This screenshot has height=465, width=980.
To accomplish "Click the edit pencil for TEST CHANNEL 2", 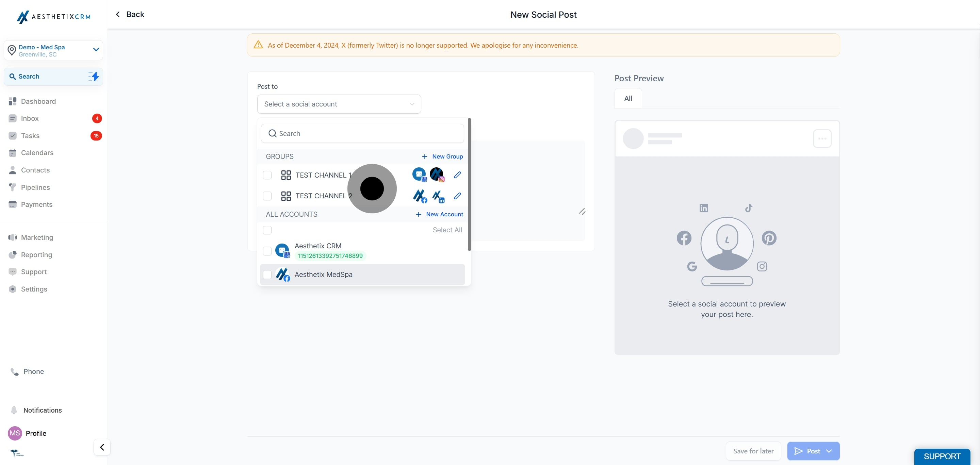I will point(457,196).
